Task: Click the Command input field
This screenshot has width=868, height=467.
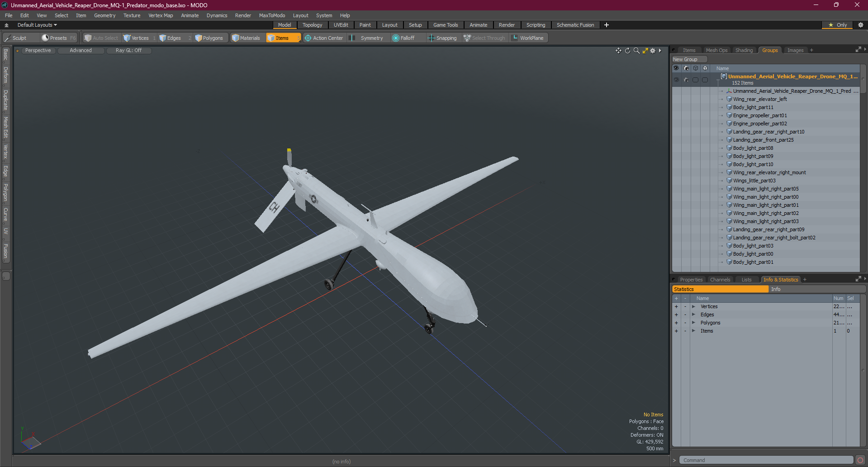Action: pyautogui.click(x=766, y=460)
